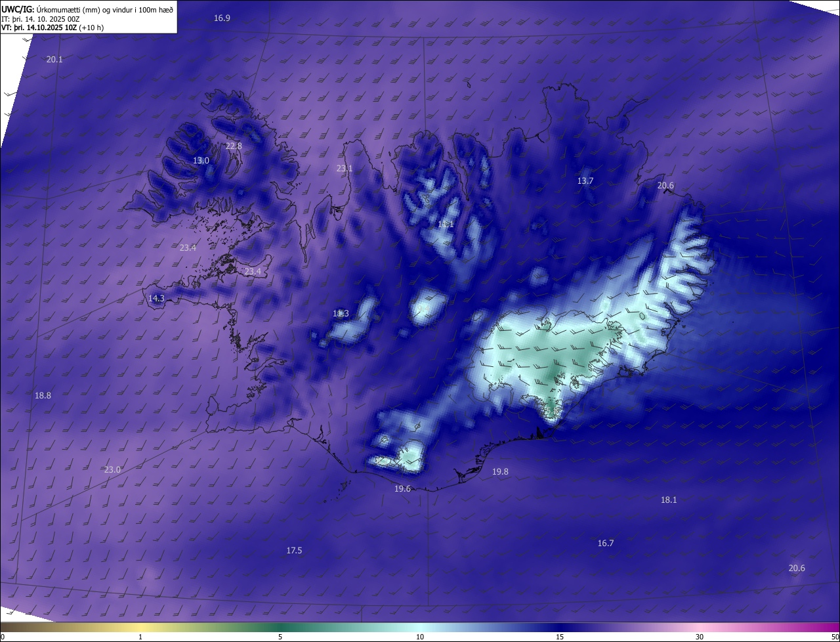Screen dimensions: 840x642
Task: Click the 0 tick on the color scale
Action: point(3,637)
